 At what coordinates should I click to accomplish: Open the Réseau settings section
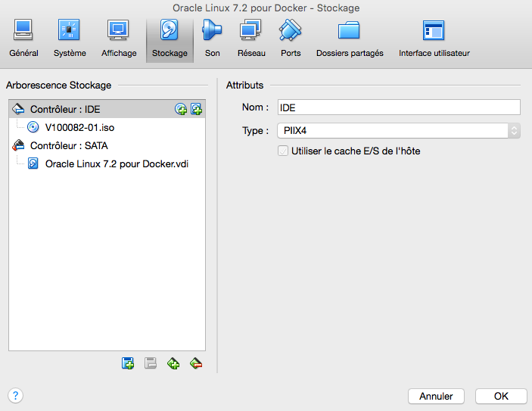pos(251,38)
